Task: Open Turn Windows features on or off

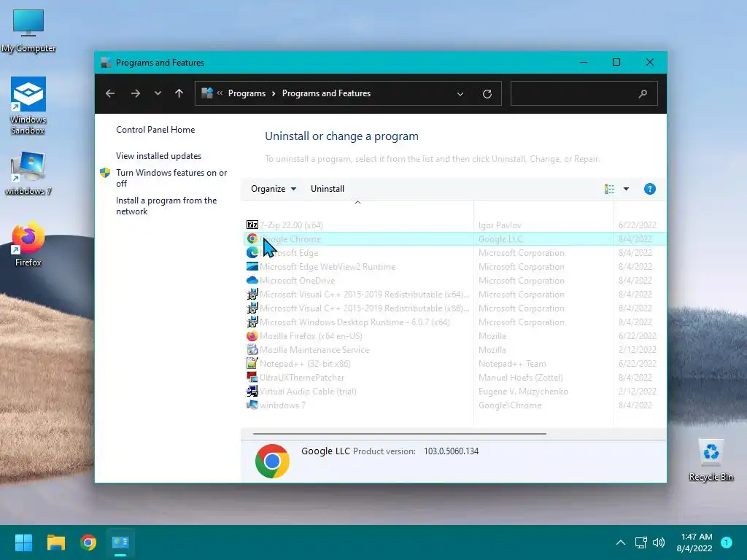Action: (x=171, y=178)
